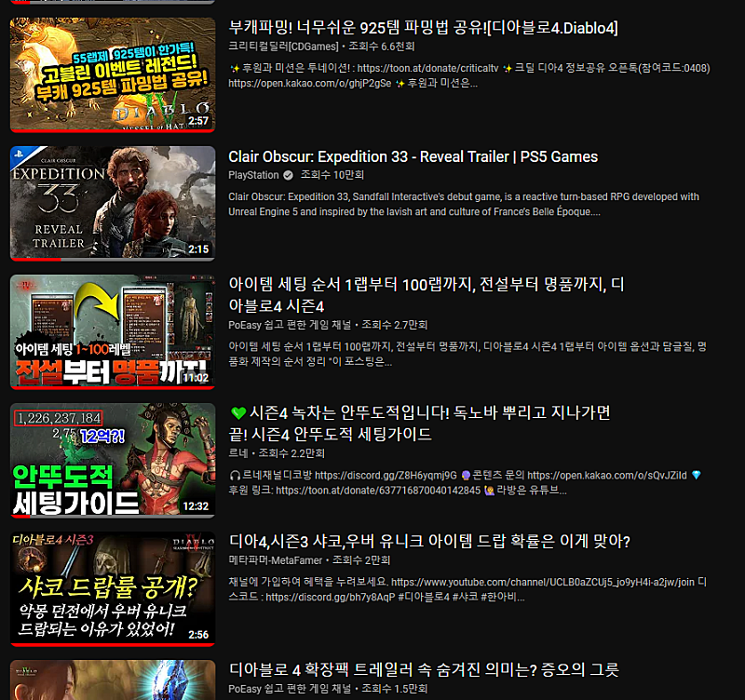
Task: Click title 부캐파밍! 너무쉬운 925템 파밍법 공유
Action: pos(423,28)
